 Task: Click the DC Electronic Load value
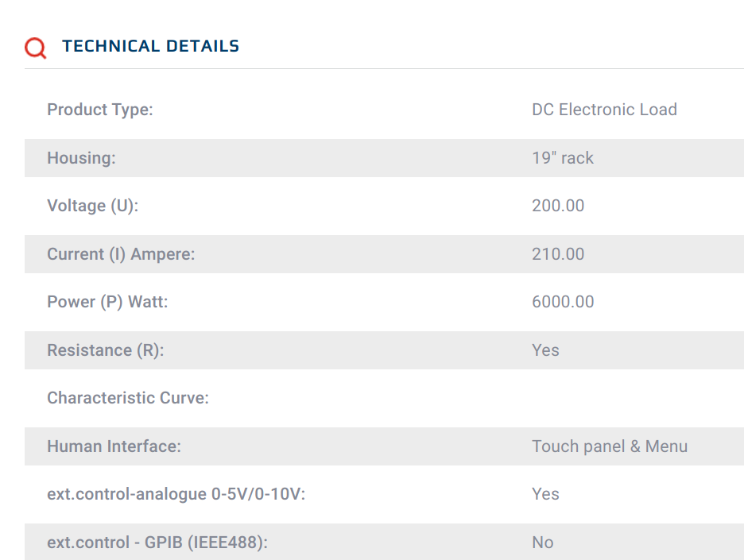tap(604, 110)
